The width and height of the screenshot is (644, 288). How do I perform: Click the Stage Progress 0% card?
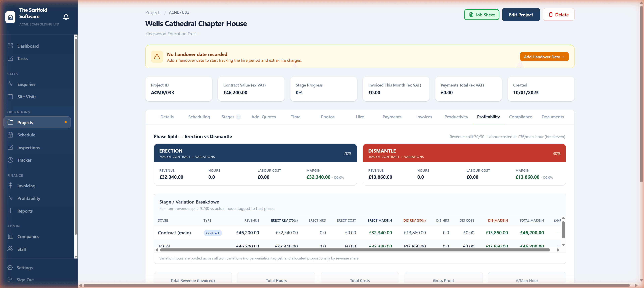[x=324, y=89]
